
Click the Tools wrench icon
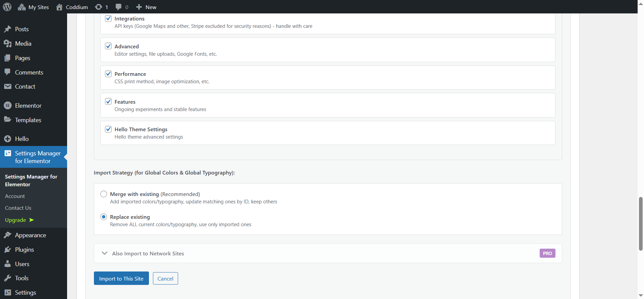(x=8, y=278)
